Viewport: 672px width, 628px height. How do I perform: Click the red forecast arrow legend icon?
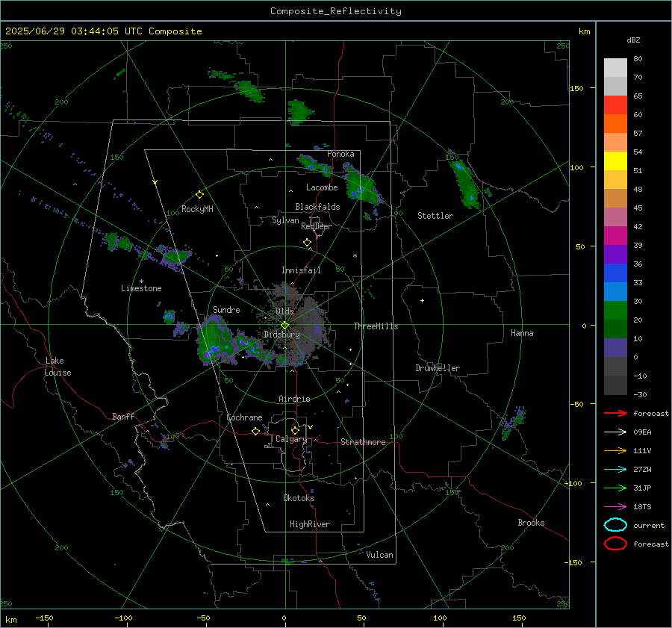[615, 413]
